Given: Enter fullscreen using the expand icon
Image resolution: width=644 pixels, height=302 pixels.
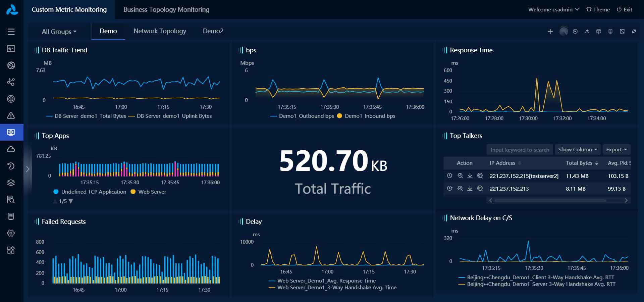Looking at the screenshot, I should click(622, 31).
